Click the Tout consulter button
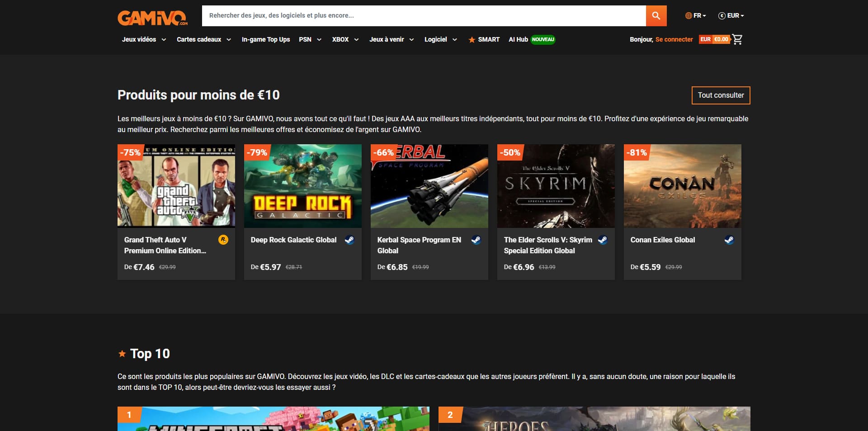Viewport: 868px width, 431px height. coord(721,95)
